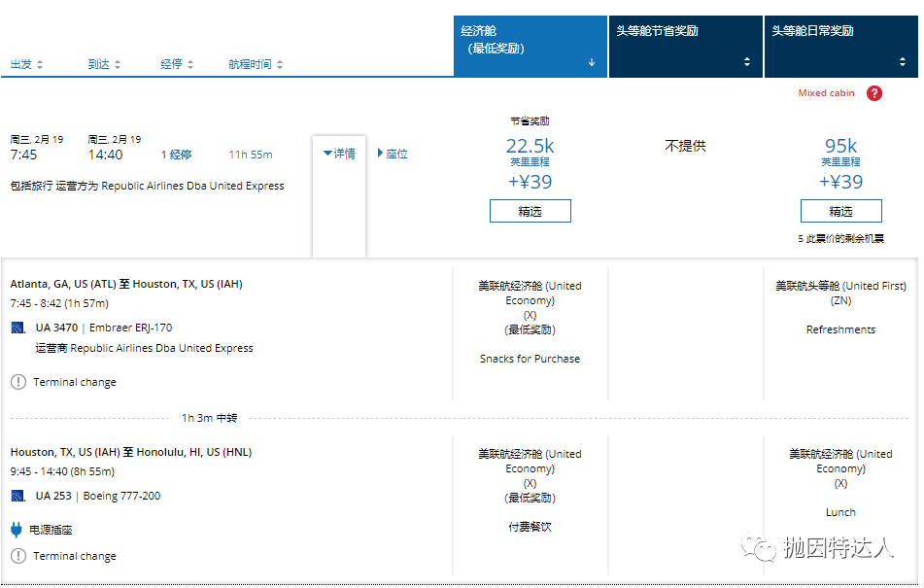Click the Atlanta to Houston segment heading
Screen dimensions: 924x588
[126, 284]
